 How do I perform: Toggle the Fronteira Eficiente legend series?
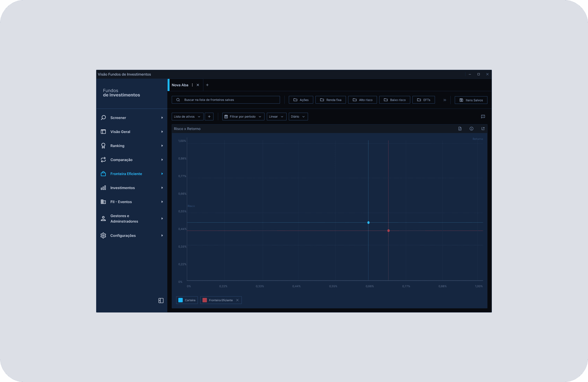[218, 300]
